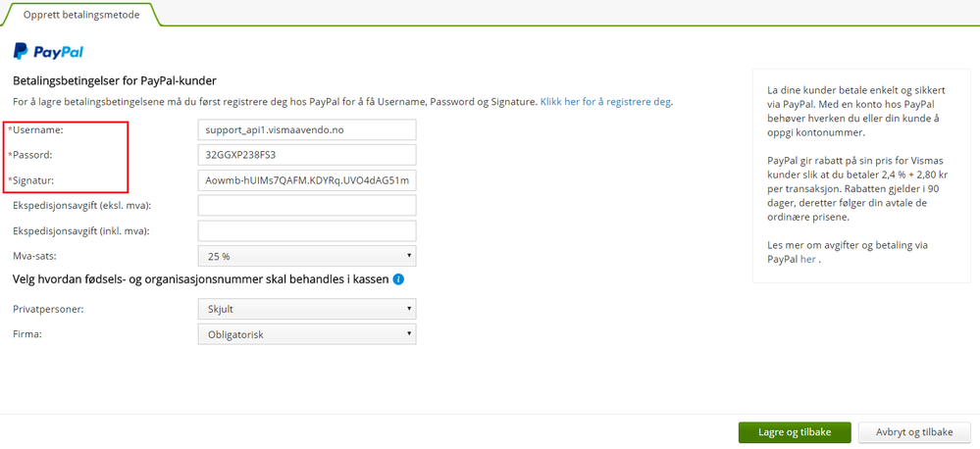This screenshot has width=980, height=449.
Task: Expand the Privatpersoner dropdown
Action: pos(306,309)
